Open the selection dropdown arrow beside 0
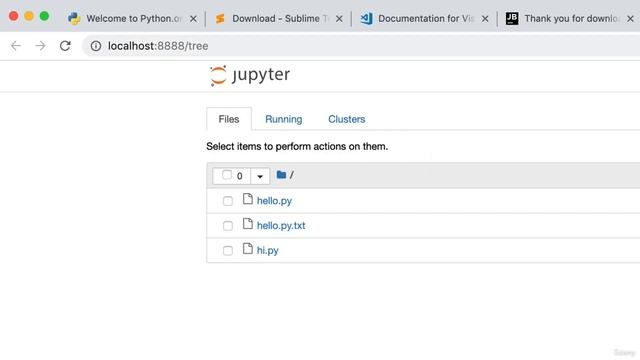Viewport: 640px width, 360px height. tap(260, 176)
